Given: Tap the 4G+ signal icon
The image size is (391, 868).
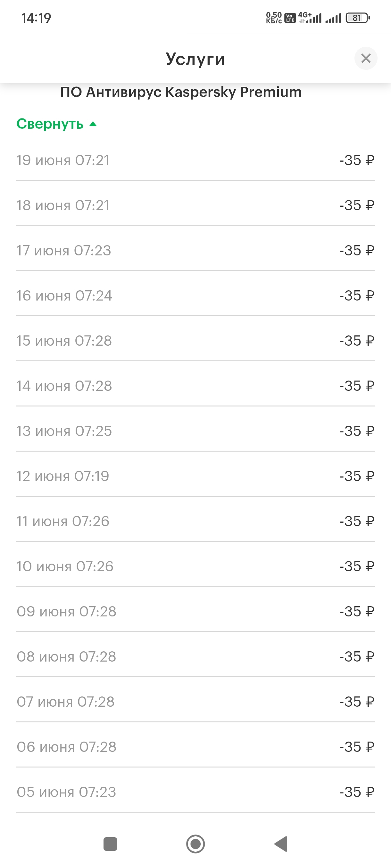Looking at the screenshot, I should coord(310,18).
